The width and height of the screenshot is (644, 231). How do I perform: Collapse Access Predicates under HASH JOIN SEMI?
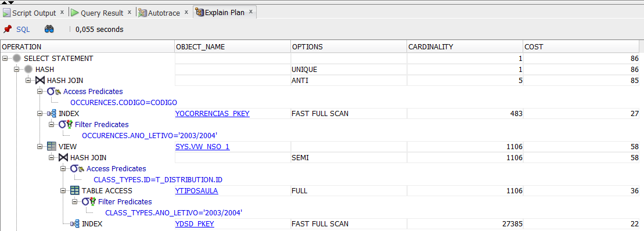tap(63, 169)
